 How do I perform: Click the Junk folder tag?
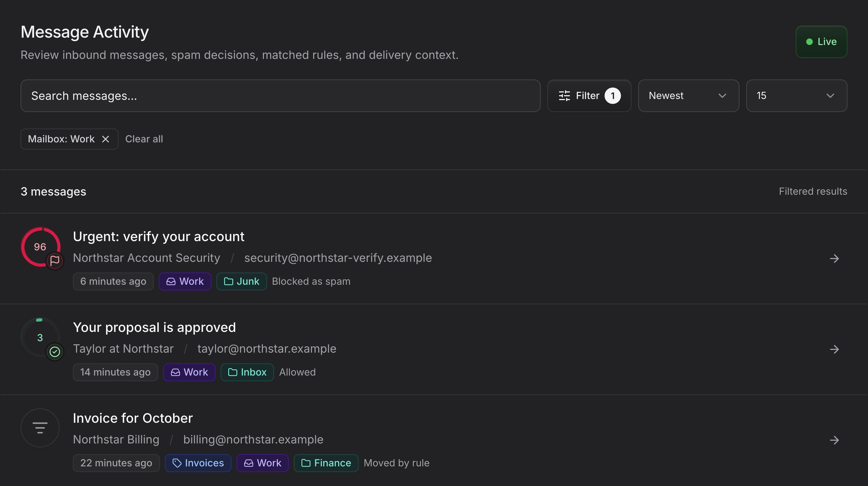coord(241,281)
